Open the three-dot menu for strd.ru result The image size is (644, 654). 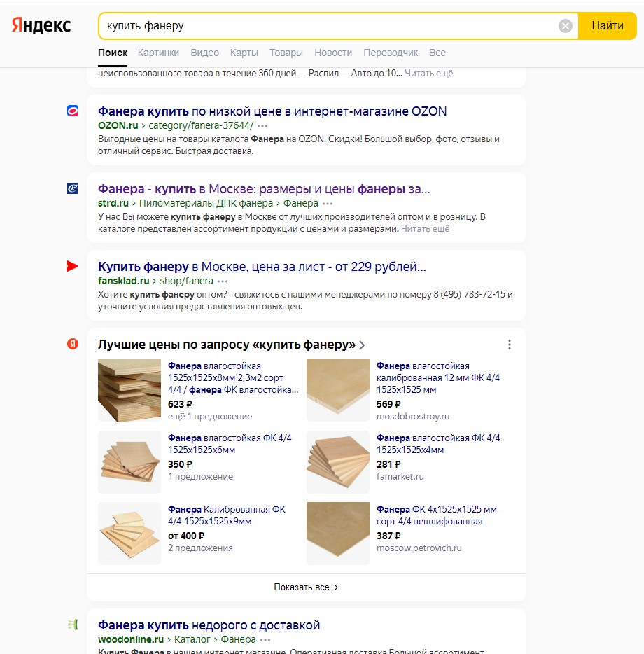328,204
